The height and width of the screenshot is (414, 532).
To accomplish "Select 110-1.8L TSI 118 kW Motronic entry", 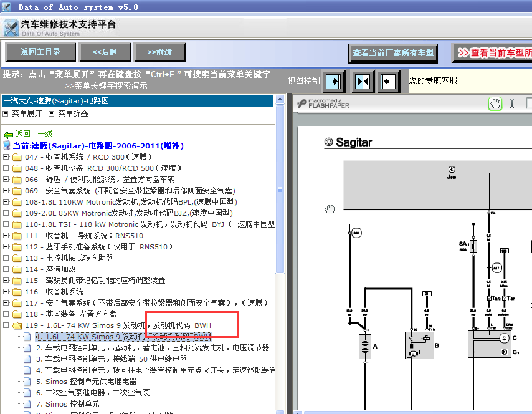I will (x=150, y=224).
